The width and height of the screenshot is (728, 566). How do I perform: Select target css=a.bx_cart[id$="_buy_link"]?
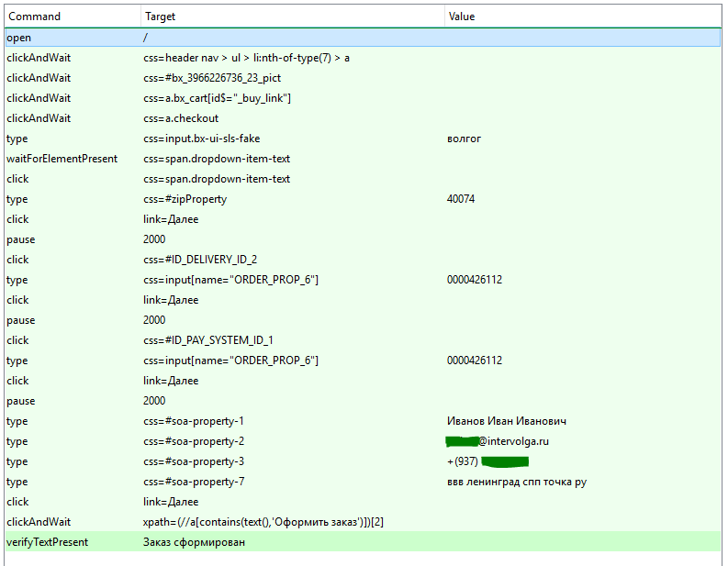tap(217, 98)
